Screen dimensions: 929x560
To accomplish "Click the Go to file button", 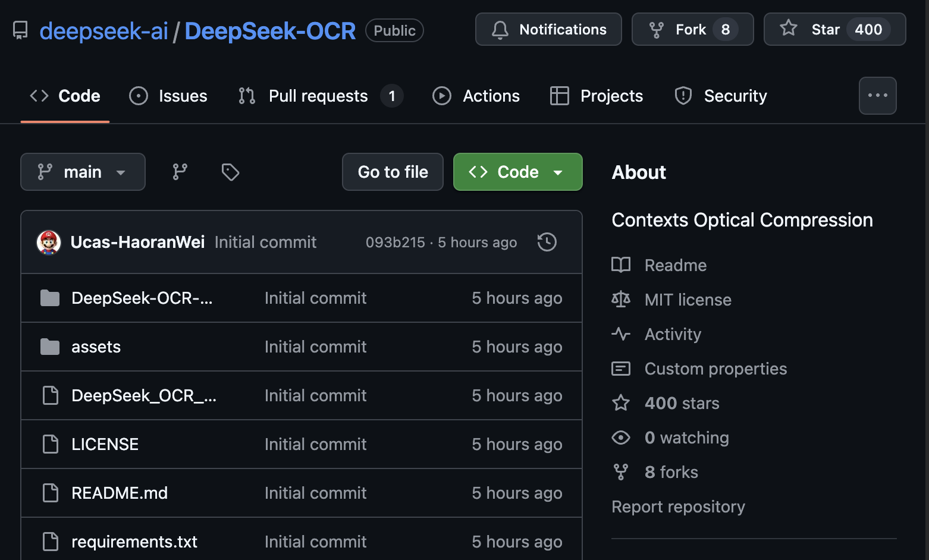I will 393,172.
